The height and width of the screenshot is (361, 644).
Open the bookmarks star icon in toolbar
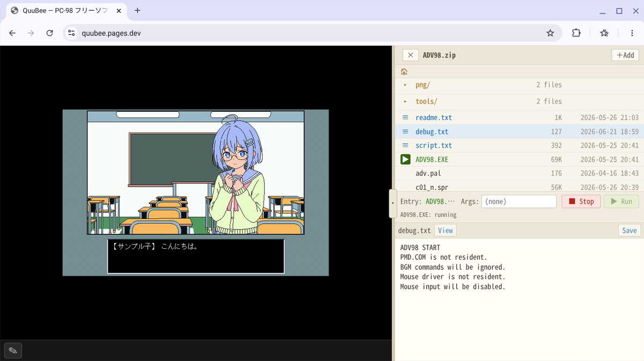click(604, 33)
